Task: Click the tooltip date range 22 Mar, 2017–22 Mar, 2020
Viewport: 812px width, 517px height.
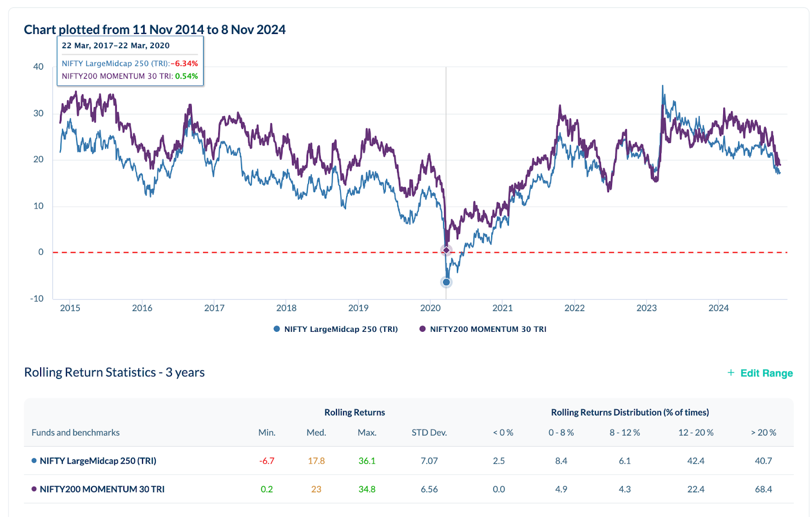Action: 116,46
